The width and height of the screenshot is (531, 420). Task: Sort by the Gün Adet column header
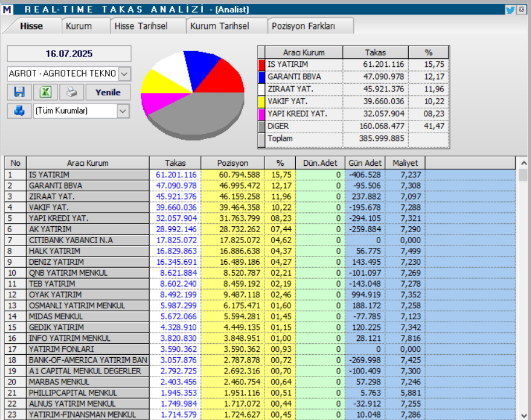click(x=364, y=163)
